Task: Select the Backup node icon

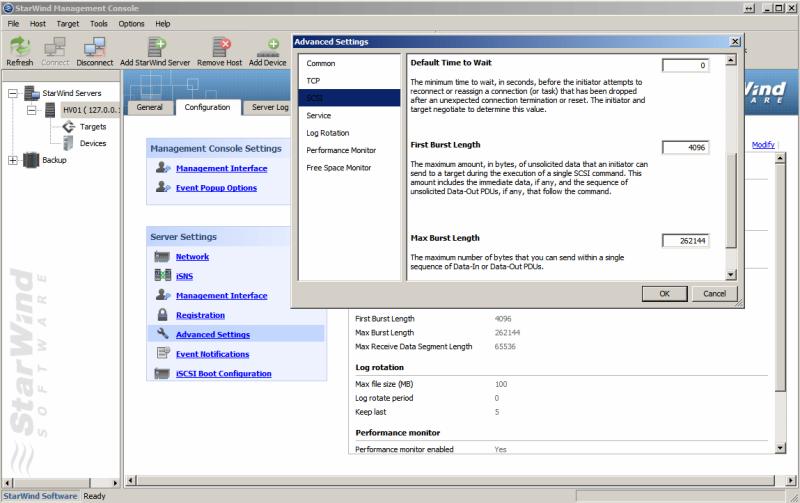Action: coord(31,160)
